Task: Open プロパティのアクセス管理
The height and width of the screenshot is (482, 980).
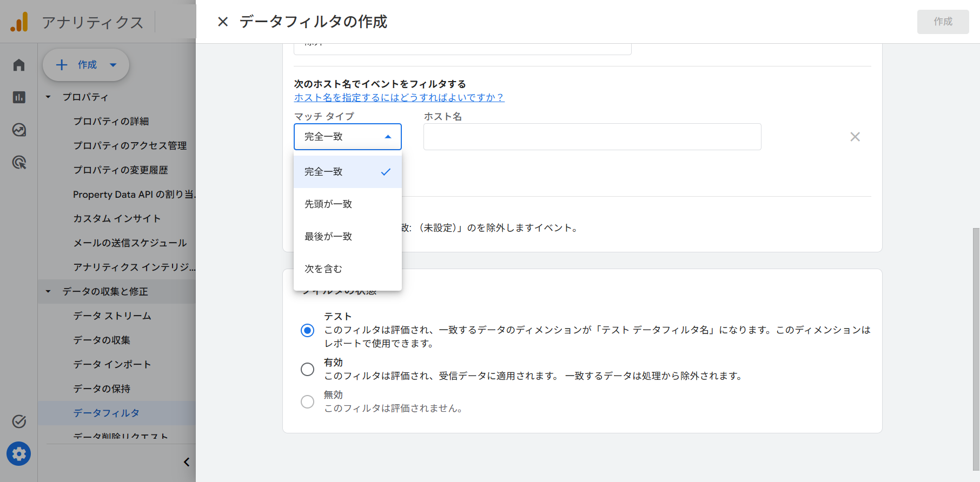Action: 130,146
